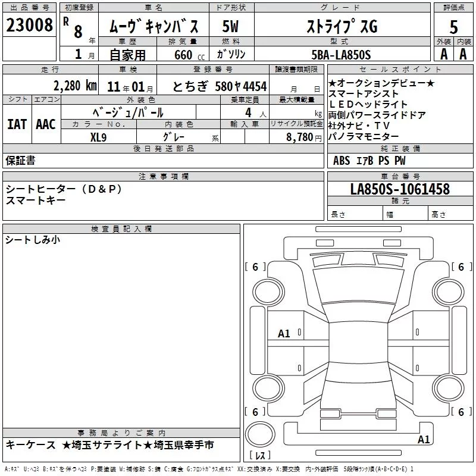Select grade ストライプスG
The image size is (476, 476).
[342, 26]
